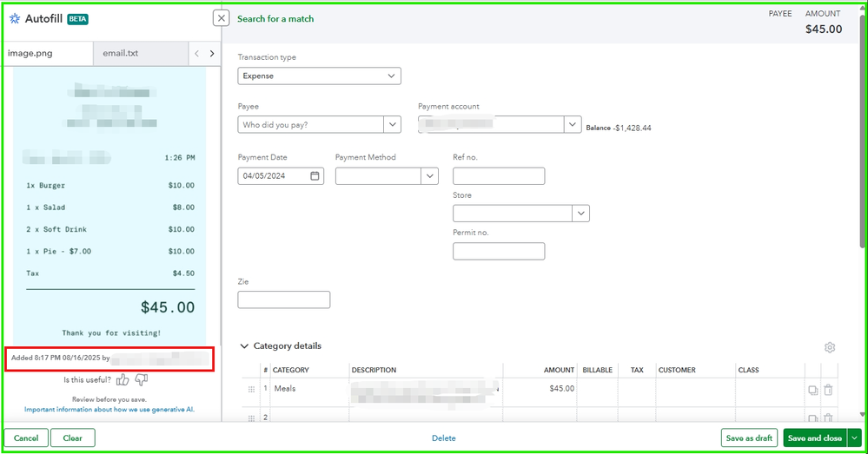This screenshot has height=454, width=868.
Task: Click Search for a match link
Action: coord(275,19)
